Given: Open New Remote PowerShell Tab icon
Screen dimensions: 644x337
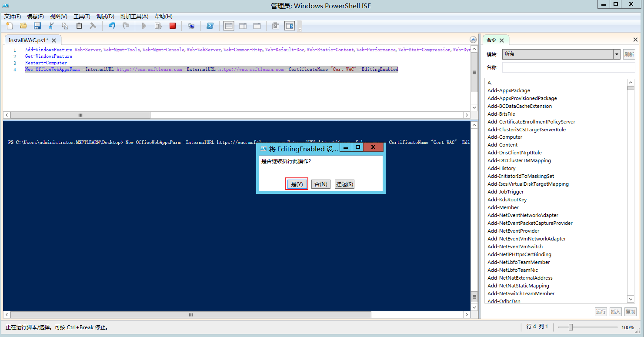Looking at the screenshot, I should click(191, 26).
